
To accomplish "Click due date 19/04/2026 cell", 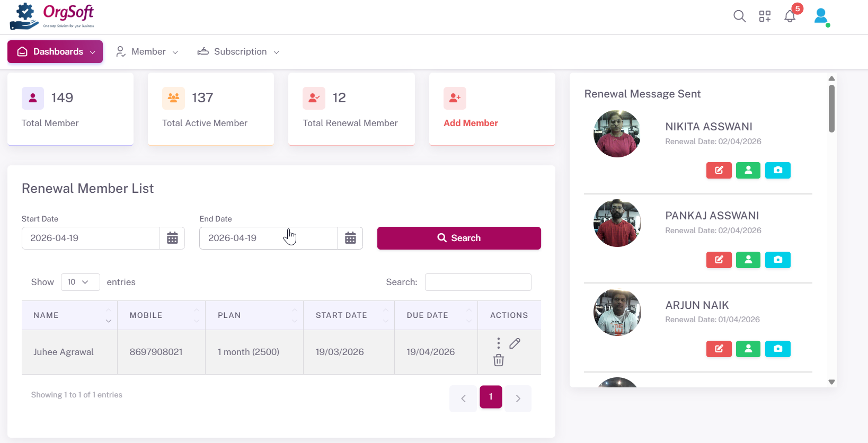I will pyautogui.click(x=436, y=352).
